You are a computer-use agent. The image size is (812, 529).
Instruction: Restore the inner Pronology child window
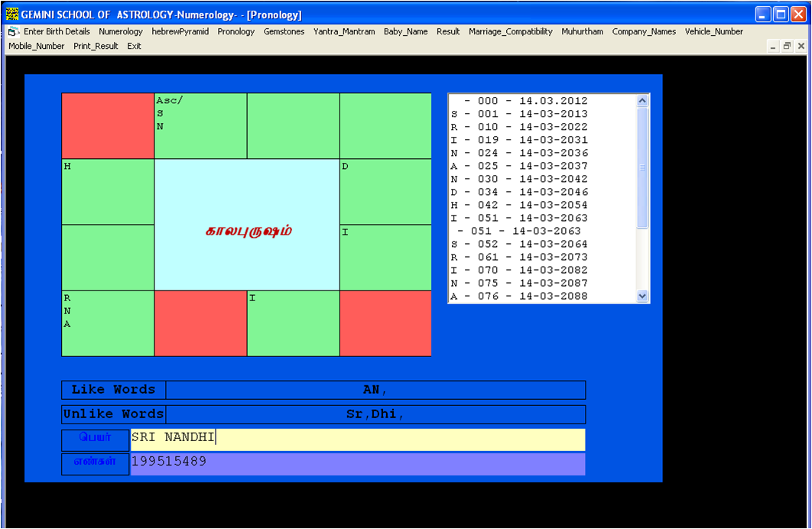[787, 47]
